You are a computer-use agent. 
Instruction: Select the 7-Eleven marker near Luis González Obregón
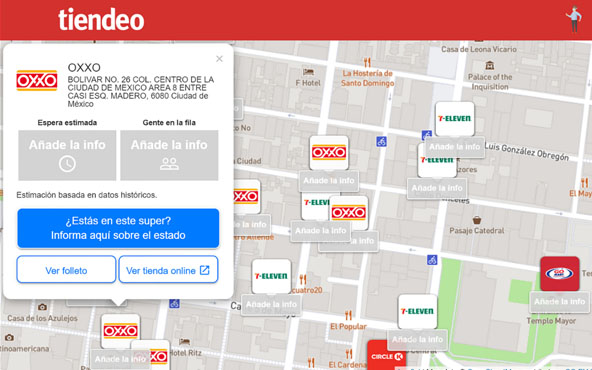455,119
